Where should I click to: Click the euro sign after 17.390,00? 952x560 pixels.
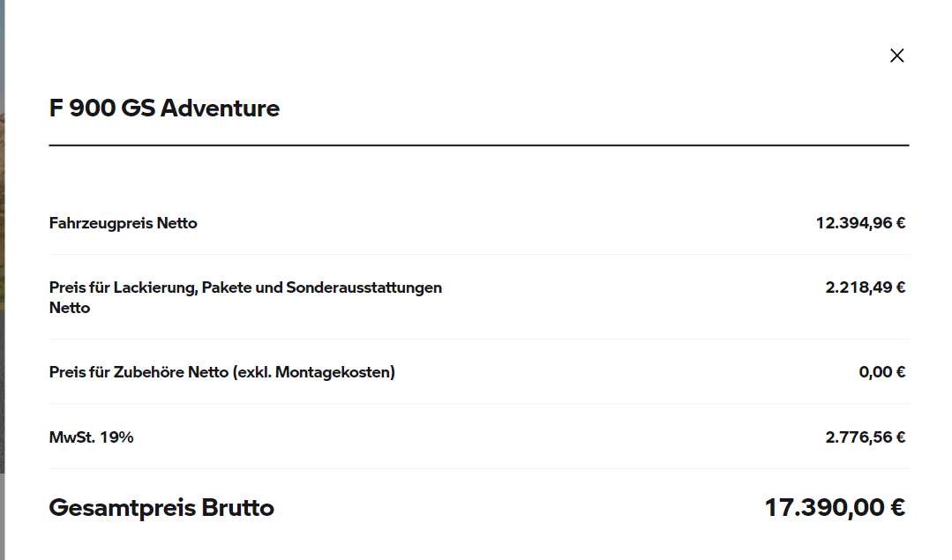click(x=898, y=508)
